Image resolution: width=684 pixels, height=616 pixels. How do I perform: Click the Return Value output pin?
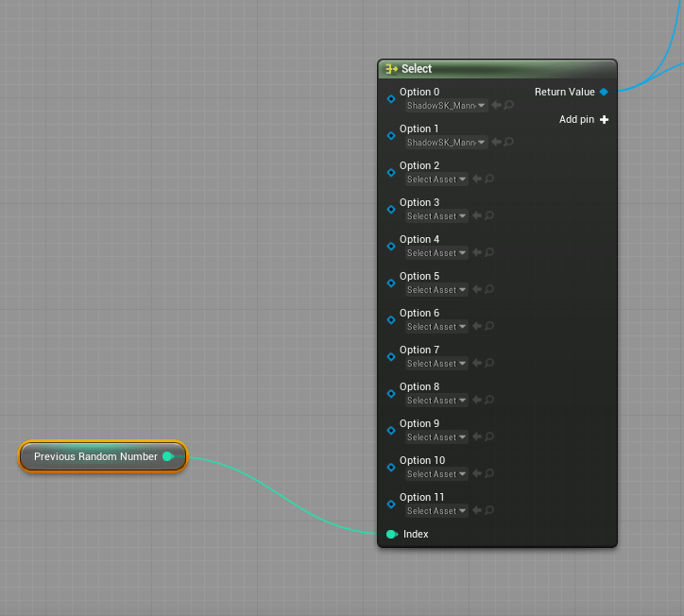click(x=604, y=92)
